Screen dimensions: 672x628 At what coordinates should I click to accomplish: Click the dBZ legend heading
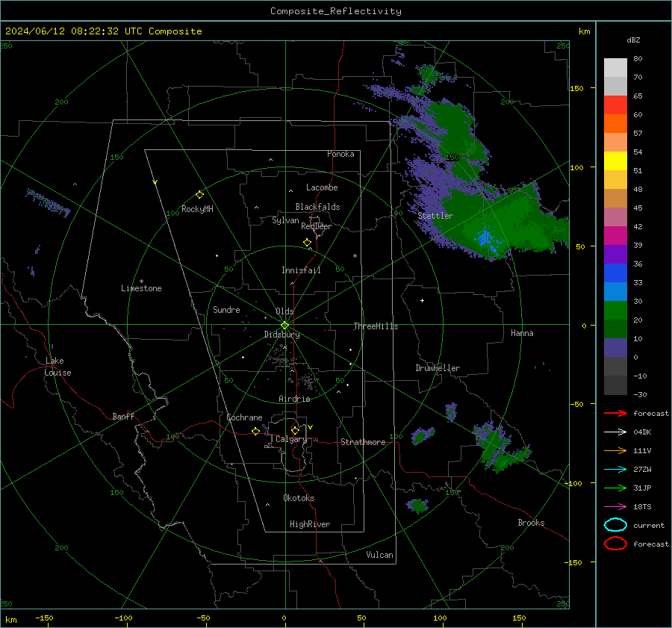coord(633,40)
